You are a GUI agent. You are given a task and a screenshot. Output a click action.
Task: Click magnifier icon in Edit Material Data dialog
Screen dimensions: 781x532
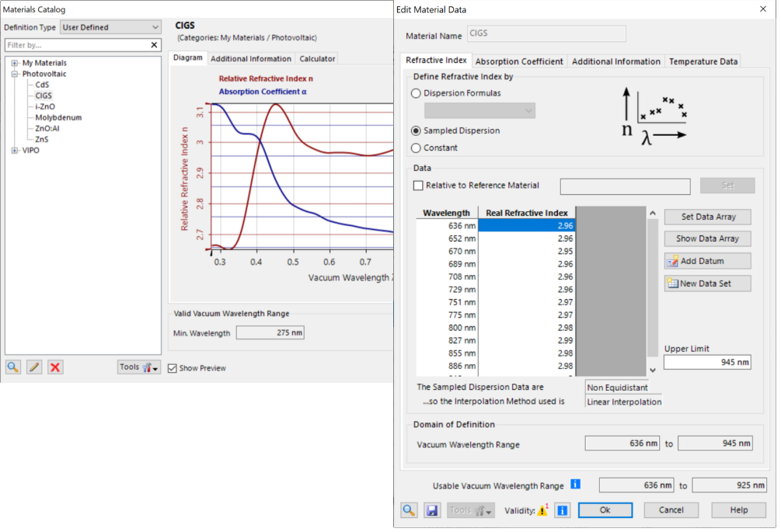pyautogui.click(x=409, y=510)
